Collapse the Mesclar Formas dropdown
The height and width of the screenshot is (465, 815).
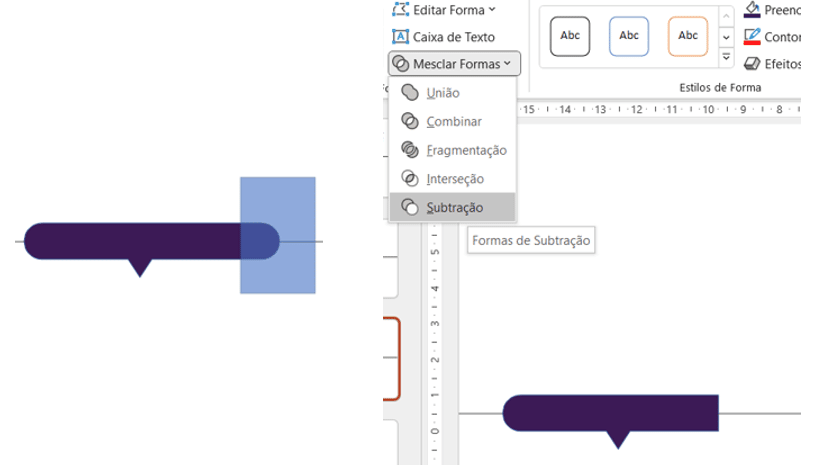click(454, 64)
